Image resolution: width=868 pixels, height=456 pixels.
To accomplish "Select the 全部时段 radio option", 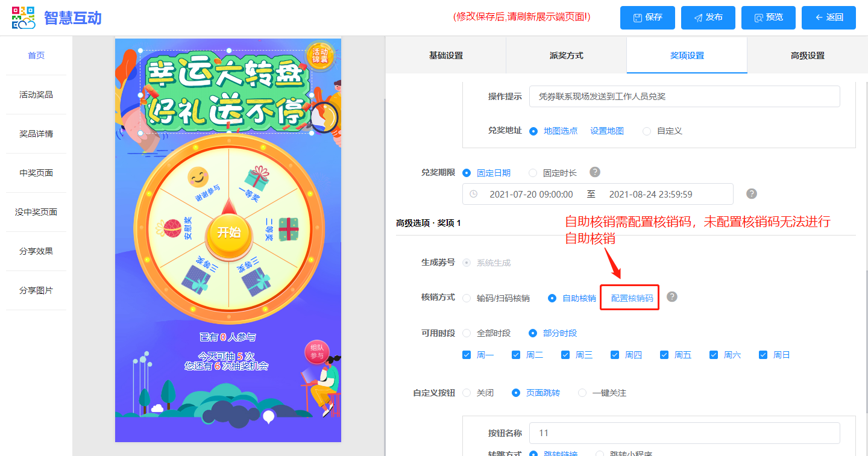I will tap(467, 333).
